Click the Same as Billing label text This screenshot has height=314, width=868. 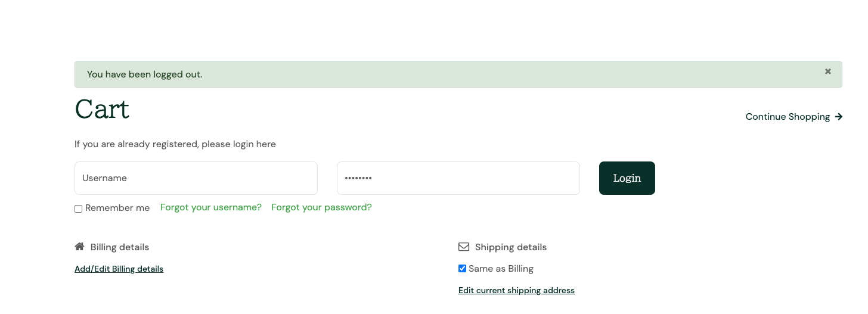pyautogui.click(x=501, y=269)
